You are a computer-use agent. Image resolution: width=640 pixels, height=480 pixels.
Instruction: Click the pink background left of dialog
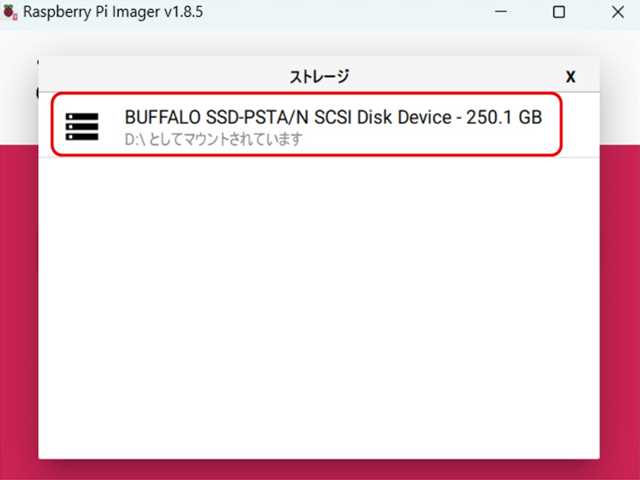(x=18, y=300)
